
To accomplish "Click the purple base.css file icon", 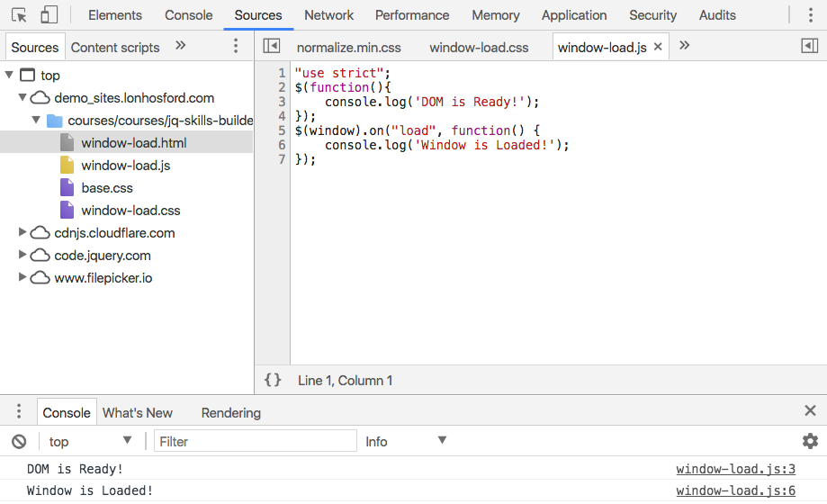I will pyautogui.click(x=67, y=187).
